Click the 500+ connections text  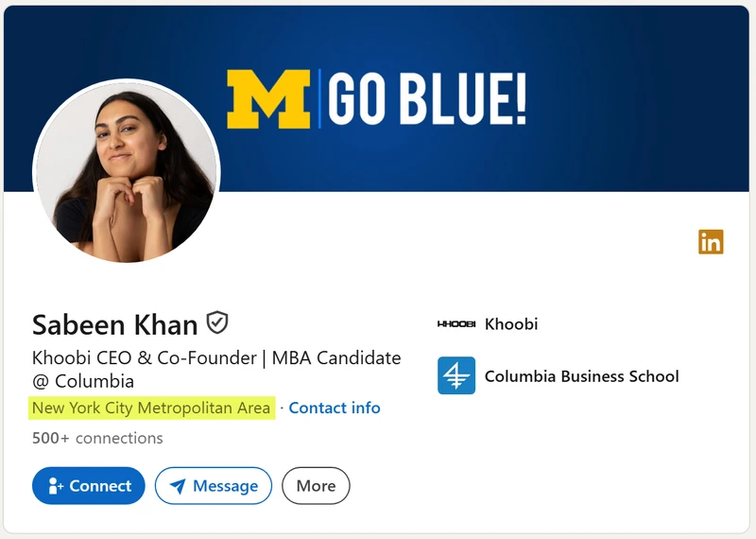pos(97,438)
